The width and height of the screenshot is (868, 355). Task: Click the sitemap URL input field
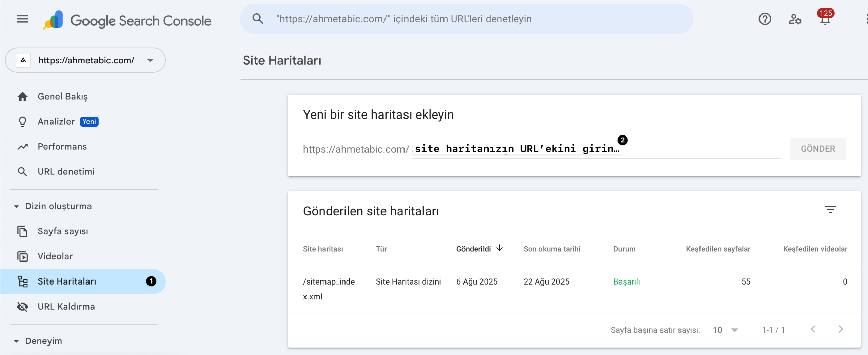[596, 149]
